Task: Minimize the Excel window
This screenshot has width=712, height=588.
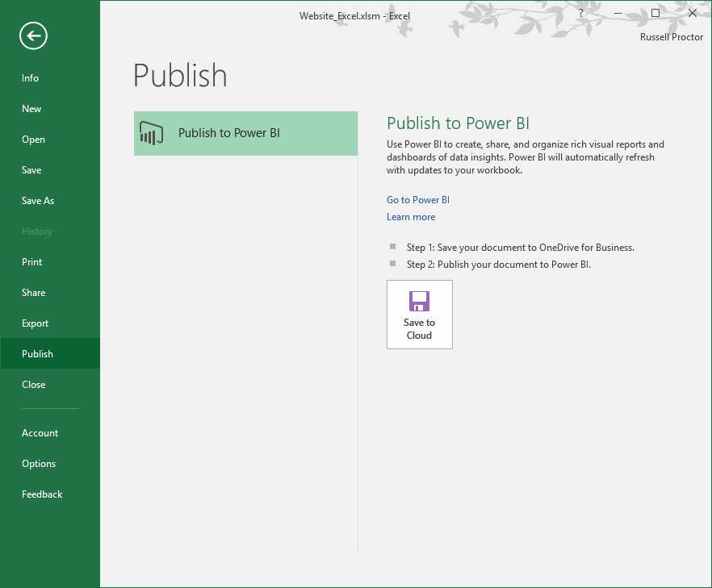Action: click(x=618, y=14)
